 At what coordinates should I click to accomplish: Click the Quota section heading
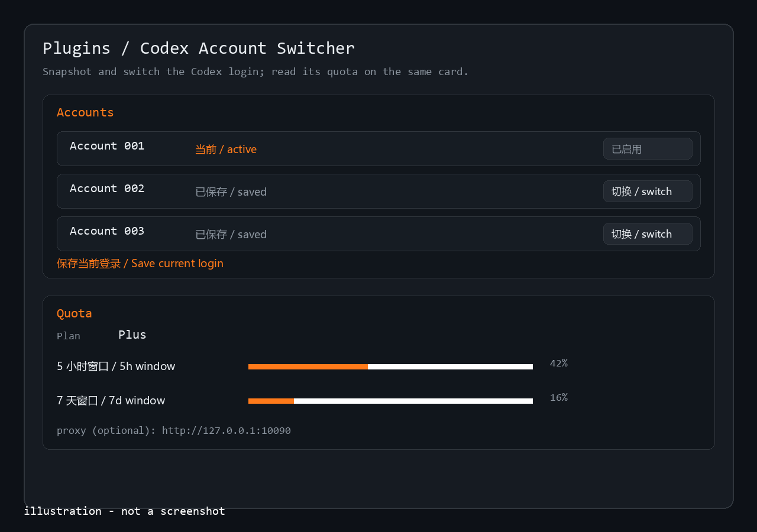(75, 313)
